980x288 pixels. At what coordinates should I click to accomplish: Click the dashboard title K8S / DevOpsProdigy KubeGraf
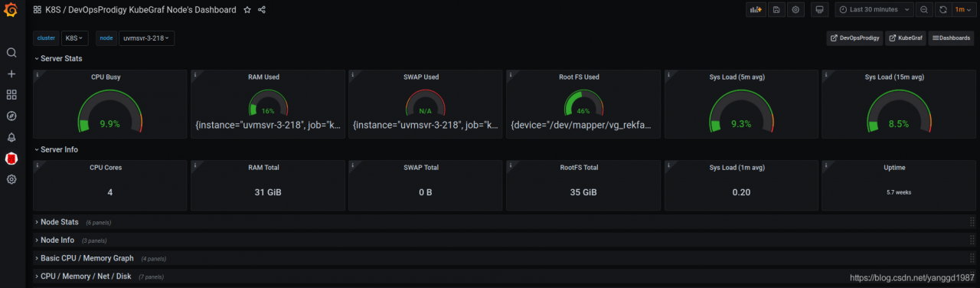coord(142,10)
